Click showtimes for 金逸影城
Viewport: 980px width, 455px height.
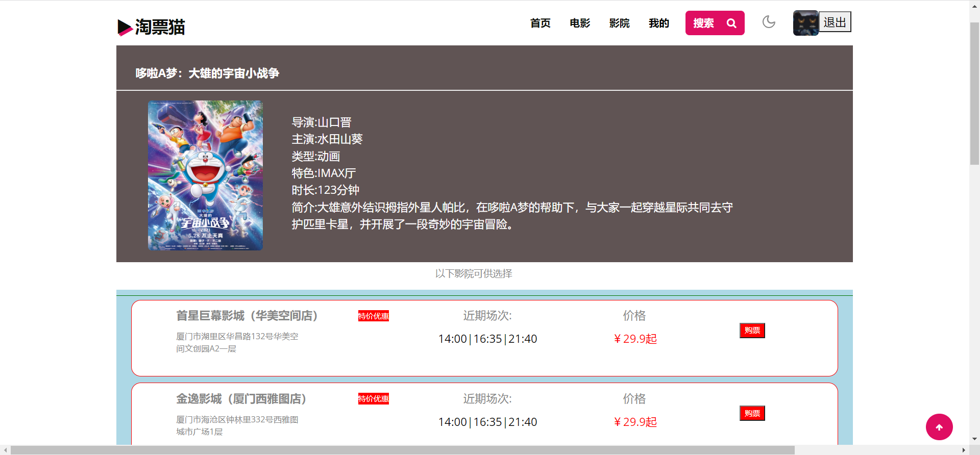tap(487, 422)
